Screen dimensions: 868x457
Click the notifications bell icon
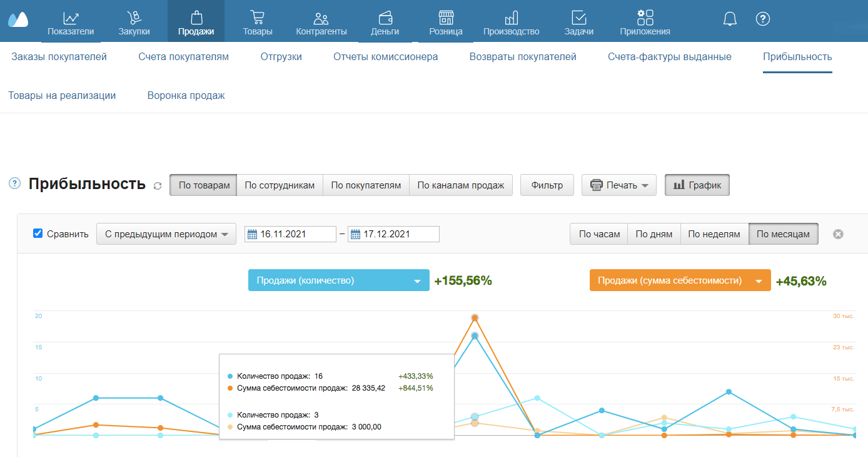click(730, 19)
